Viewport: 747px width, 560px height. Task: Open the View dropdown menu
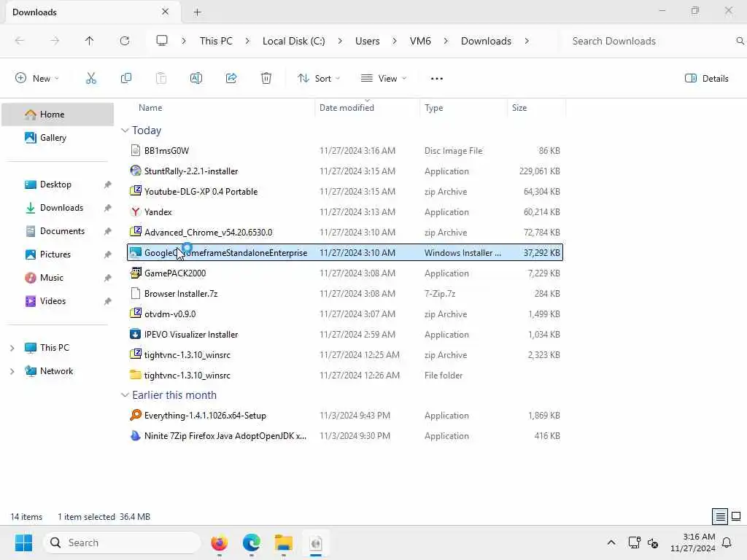pos(384,79)
